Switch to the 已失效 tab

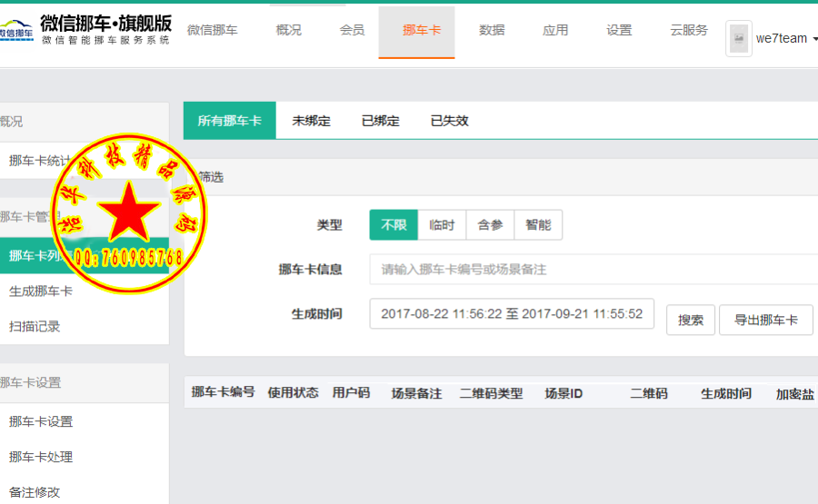[449, 121]
